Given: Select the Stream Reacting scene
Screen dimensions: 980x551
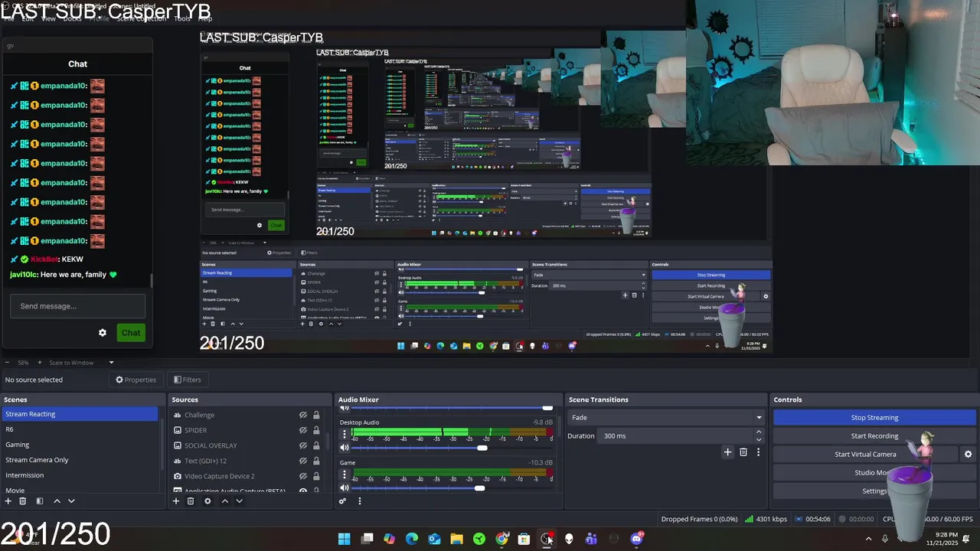Looking at the screenshot, I should [x=80, y=414].
